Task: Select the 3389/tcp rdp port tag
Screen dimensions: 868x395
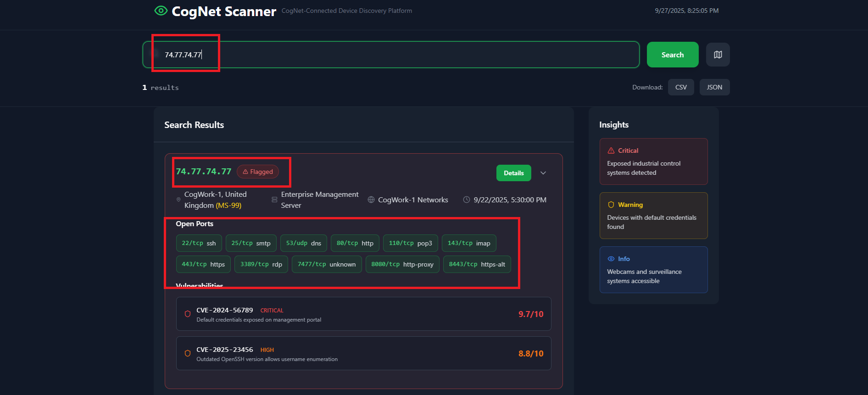Action: [x=261, y=264]
